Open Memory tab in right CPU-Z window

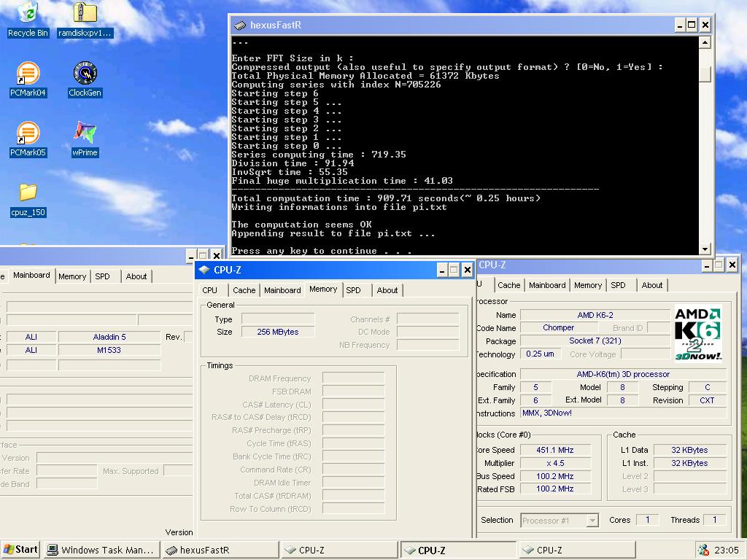(x=588, y=285)
